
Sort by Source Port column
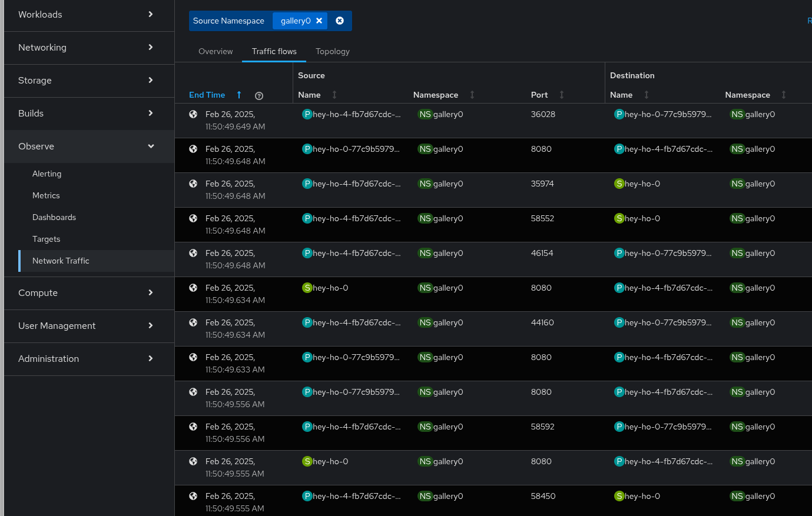pyautogui.click(x=561, y=95)
